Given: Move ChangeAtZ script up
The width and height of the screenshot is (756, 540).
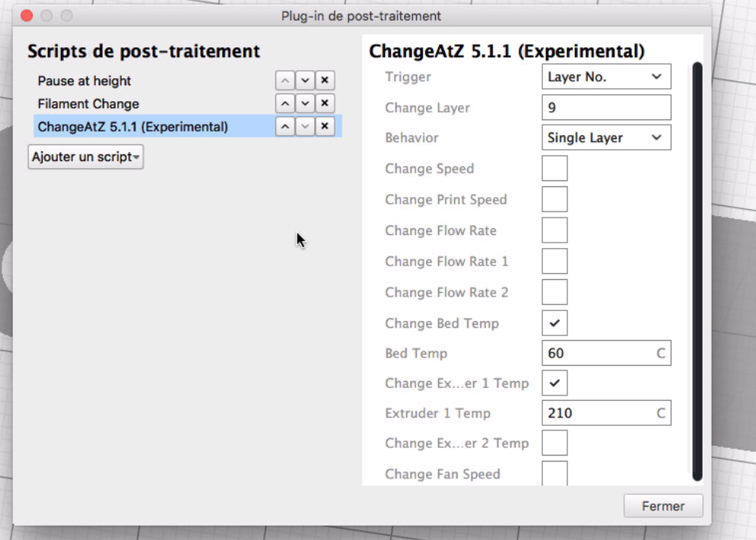Looking at the screenshot, I should point(284,126).
